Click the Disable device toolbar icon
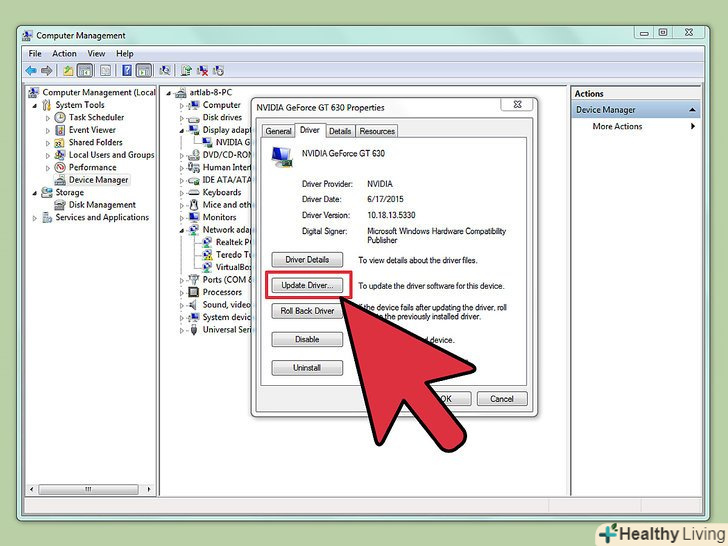The height and width of the screenshot is (546, 728). pyautogui.click(x=218, y=71)
